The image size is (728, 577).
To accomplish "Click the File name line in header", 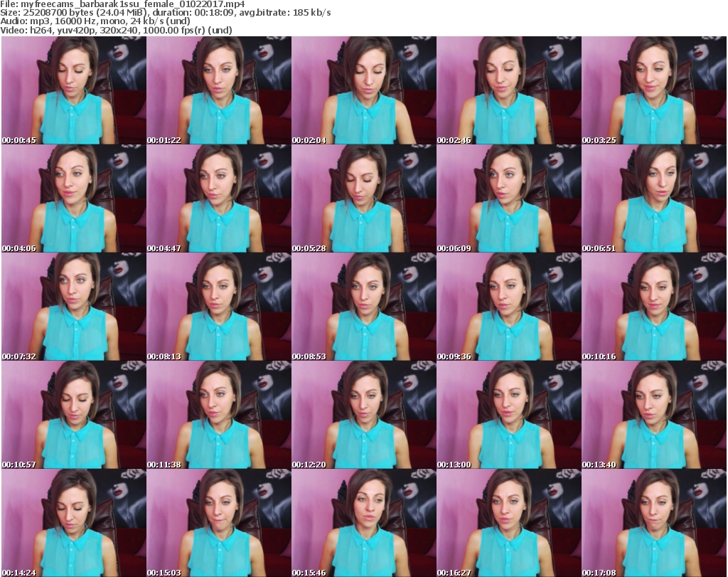I will pyautogui.click(x=122, y=4).
